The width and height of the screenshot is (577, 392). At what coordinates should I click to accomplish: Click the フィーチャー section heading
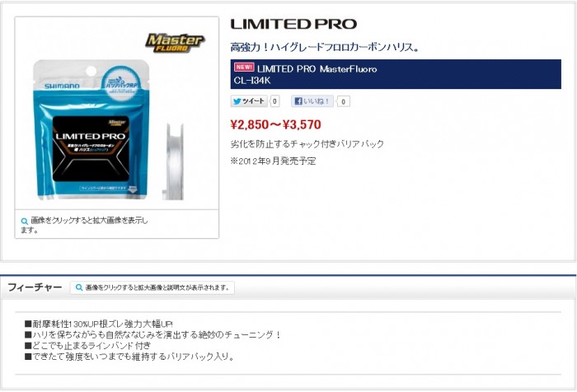click(x=35, y=287)
